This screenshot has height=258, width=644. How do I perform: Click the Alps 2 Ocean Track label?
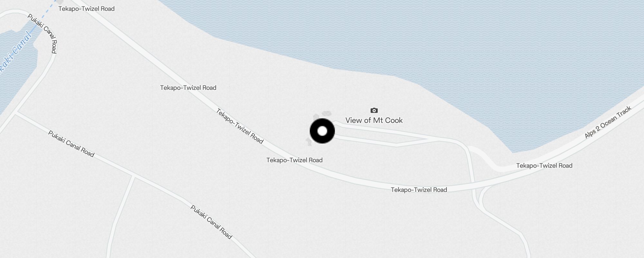click(608, 123)
